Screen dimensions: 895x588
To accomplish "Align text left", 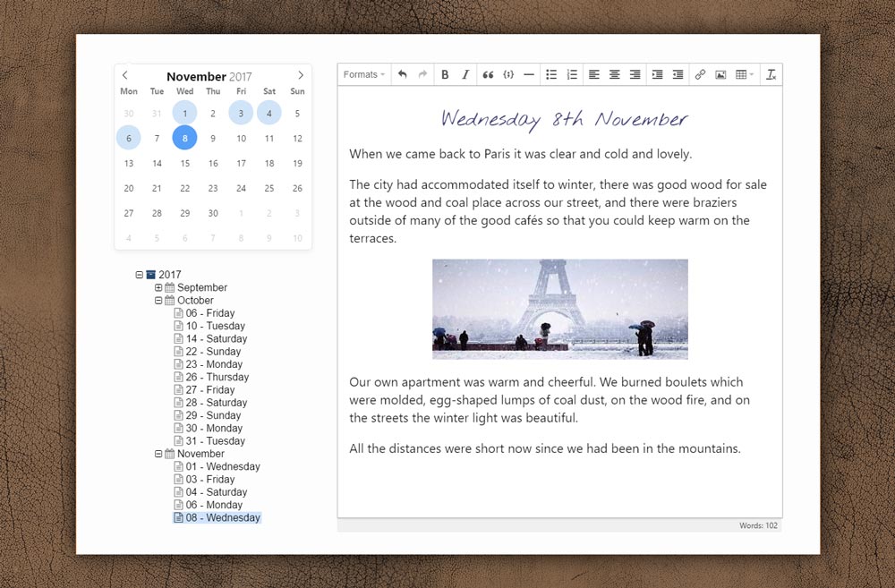I will tap(594, 75).
